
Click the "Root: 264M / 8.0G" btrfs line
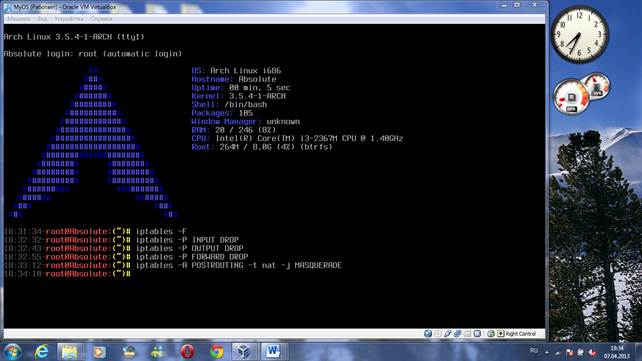262,147
